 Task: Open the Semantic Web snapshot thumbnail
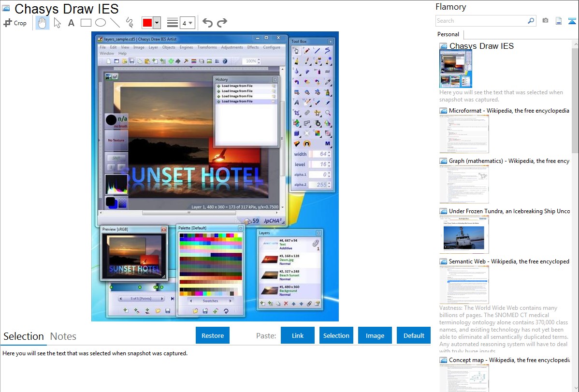(x=464, y=284)
